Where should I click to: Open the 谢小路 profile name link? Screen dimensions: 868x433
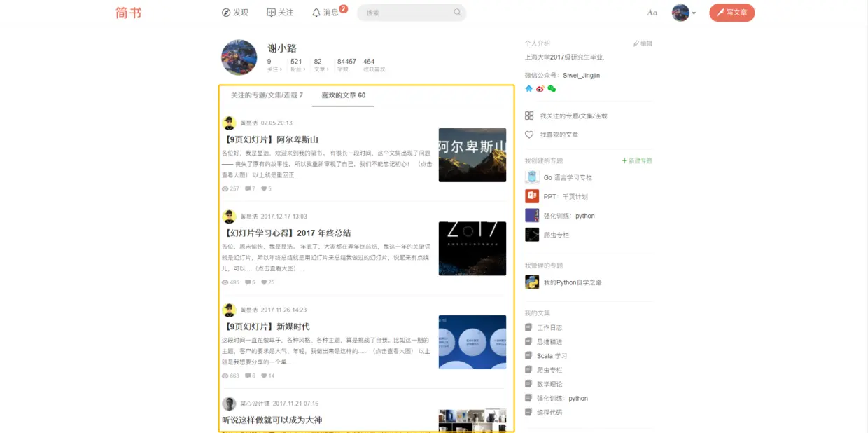tap(282, 48)
